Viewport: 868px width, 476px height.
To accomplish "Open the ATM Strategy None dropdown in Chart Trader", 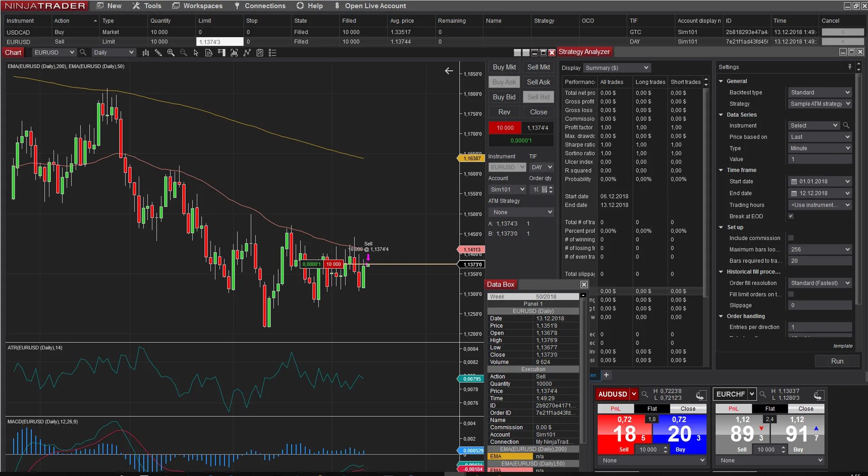I will click(x=521, y=212).
